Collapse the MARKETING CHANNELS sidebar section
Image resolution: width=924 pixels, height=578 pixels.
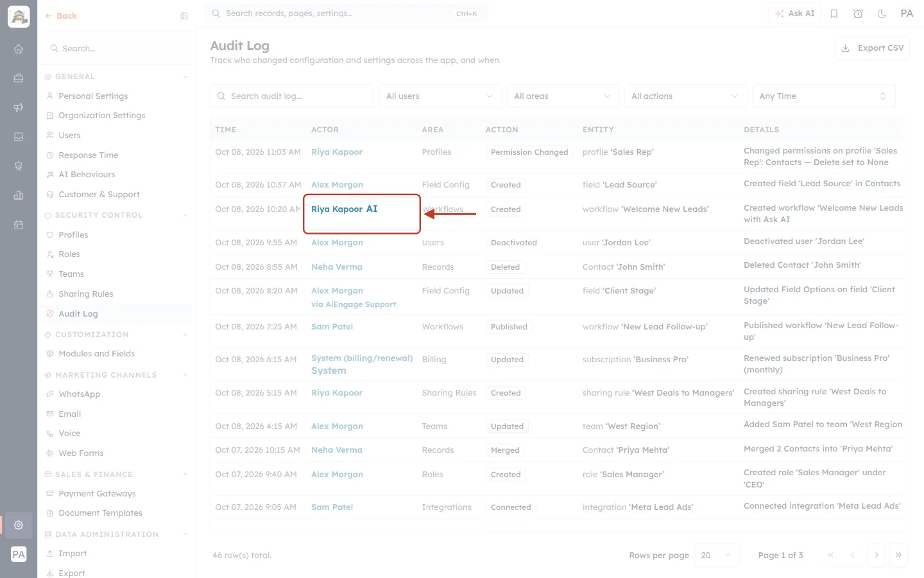[185, 375]
